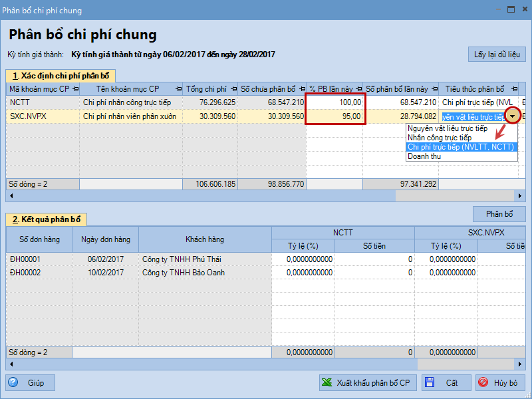Open Tiêu thức phân bổ dropdown arrow for SXC.NVPX
Image resolution: width=532 pixels, height=399 pixels.
[x=513, y=116]
